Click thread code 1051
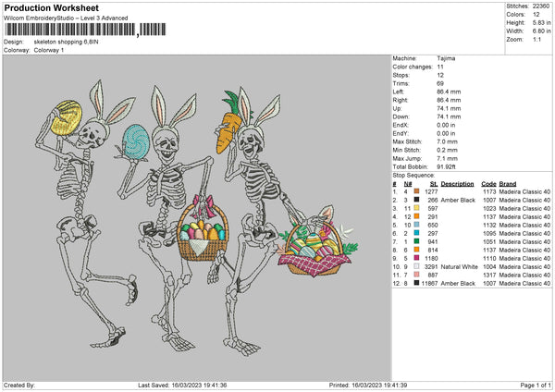The image size is (555, 392). pos(489,241)
